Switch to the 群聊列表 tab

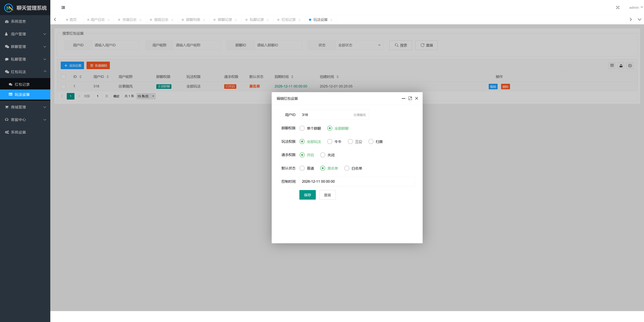pos(193,20)
